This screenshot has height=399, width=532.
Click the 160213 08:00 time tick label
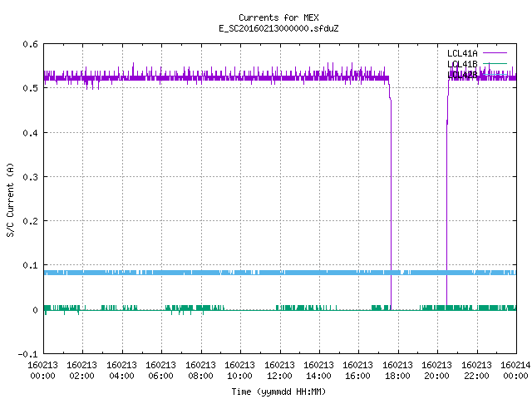coord(200,370)
